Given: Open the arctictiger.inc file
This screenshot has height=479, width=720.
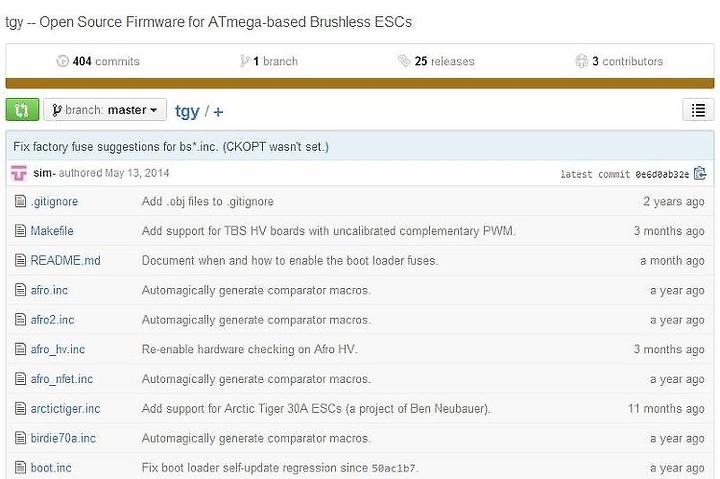Looking at the screenshot, I should click(65, 408).
